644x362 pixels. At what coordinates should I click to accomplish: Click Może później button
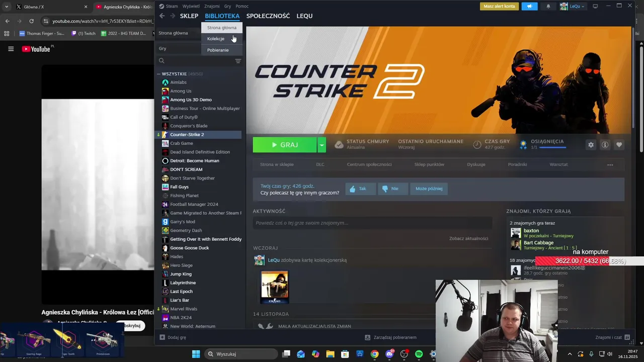[x=429, y=189]
